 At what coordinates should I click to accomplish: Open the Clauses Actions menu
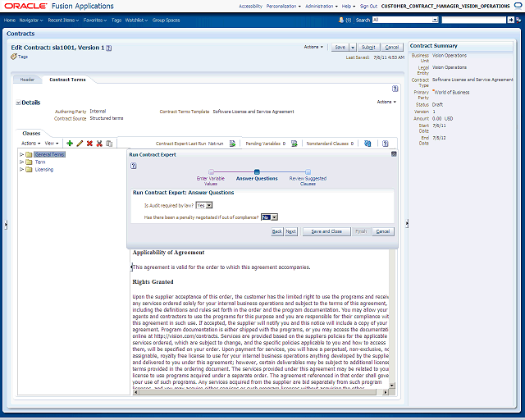pos(31,144)
